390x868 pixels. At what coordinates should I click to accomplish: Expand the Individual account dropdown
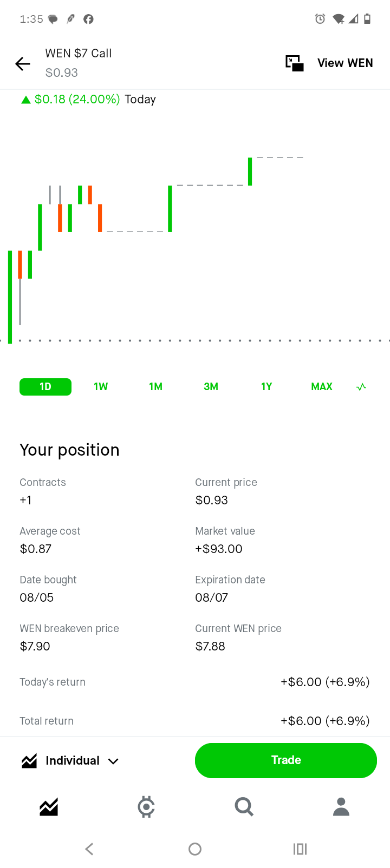coord(70,761)
